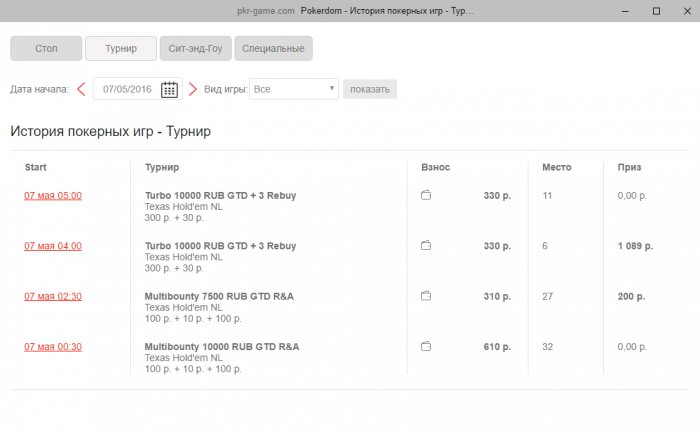This screenshot has width=700, height=435.
Task: Switch to the Турнир tab
Action: point(121,48)
